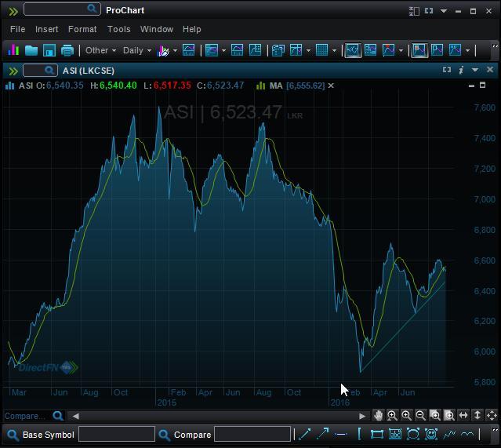
Task: Toggle the data view chart button
Action: click(x=371, y=50)
